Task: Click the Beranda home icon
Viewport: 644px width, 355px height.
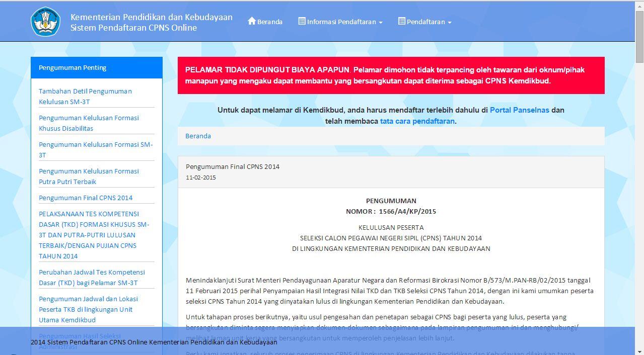Action: click(252, 21)
